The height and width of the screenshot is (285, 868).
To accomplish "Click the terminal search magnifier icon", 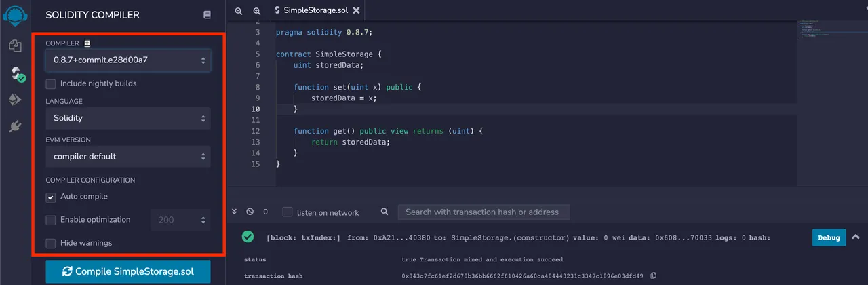I will tap(384, 212).
